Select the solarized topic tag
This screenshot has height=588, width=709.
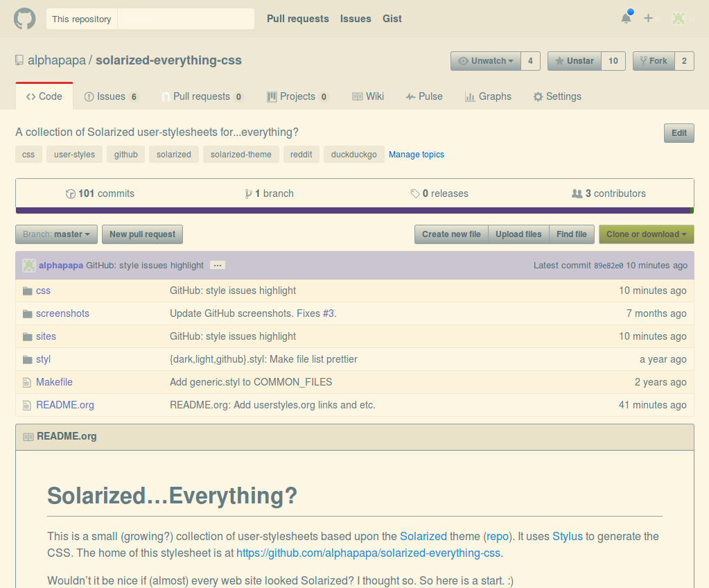click(x=174, y=155)
